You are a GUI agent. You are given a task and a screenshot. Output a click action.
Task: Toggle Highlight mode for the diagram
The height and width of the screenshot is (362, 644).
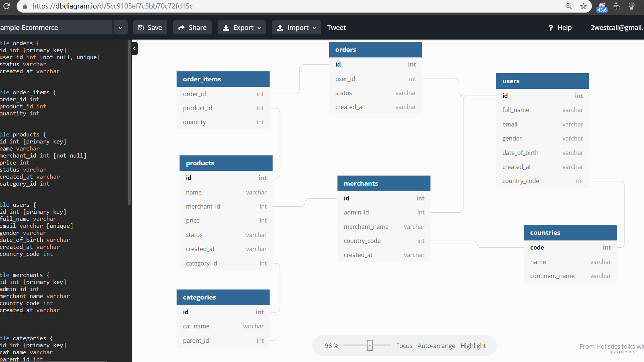pos(473,346)
